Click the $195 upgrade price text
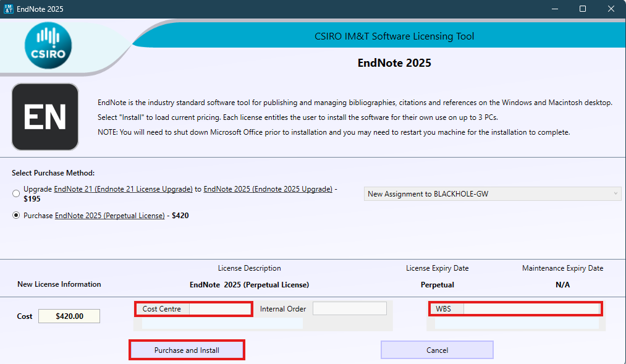Screen dimensions: 626x364 point(32,199)
